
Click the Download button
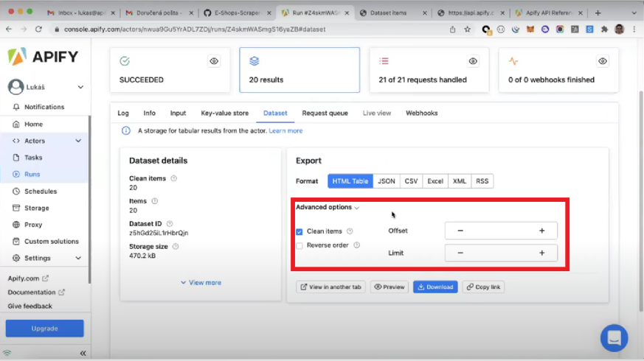pos(435,287)
